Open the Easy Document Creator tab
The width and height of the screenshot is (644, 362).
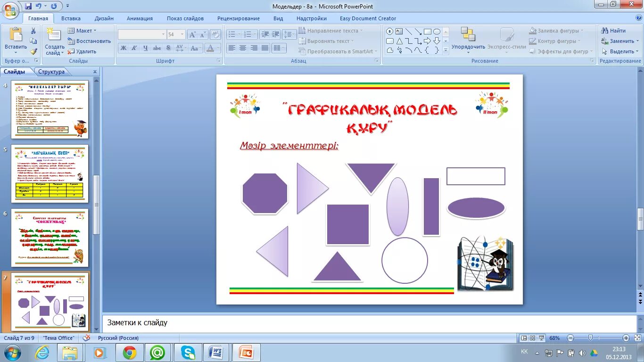(x=368, y=18)
